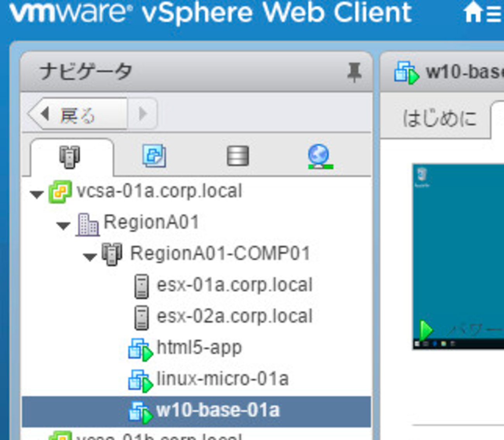
Task: Select RegionA01-COMP01 label in tree
Action: pyautogui.click(x=220, y=253)
